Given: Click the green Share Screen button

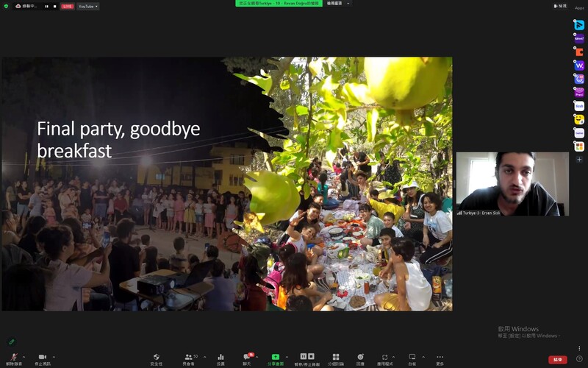Looking at the screenshot, I should pos(275,359).
